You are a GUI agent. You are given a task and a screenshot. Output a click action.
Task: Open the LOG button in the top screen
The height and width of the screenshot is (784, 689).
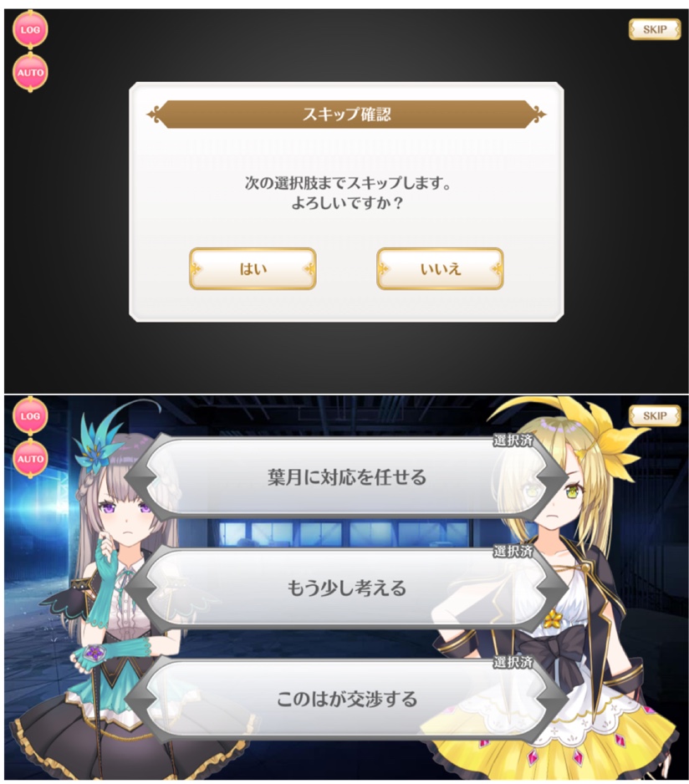click(x=30, y=30)
